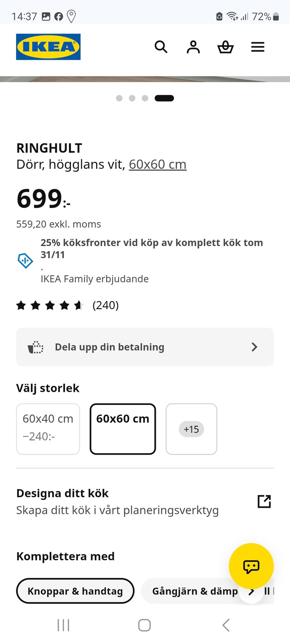Expand Dela upp din betalning chevron
The width and height of the screenshot is (290, 644).
[254, 347]
